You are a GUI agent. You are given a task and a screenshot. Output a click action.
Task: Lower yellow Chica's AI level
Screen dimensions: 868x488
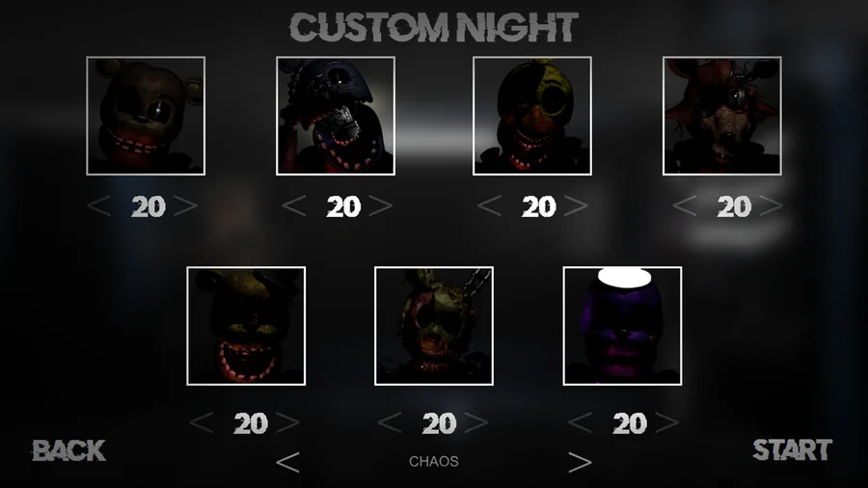pos(489,205)
